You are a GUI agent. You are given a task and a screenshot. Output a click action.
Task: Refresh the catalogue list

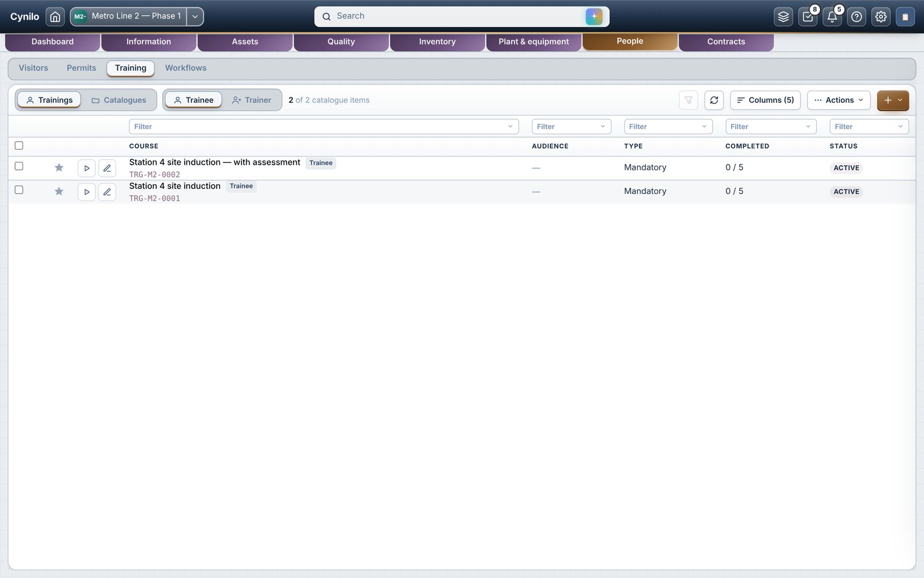pos(714,100)
